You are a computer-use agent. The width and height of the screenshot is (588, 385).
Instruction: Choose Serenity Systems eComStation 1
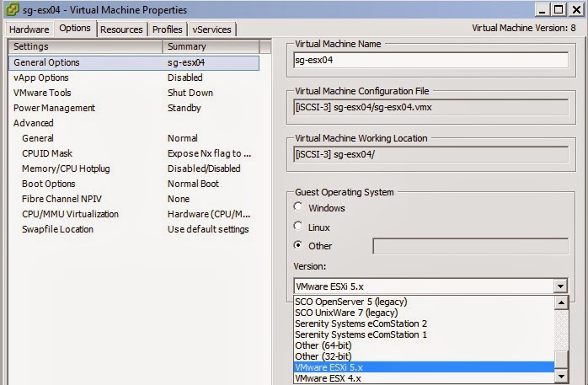[424, 334]
